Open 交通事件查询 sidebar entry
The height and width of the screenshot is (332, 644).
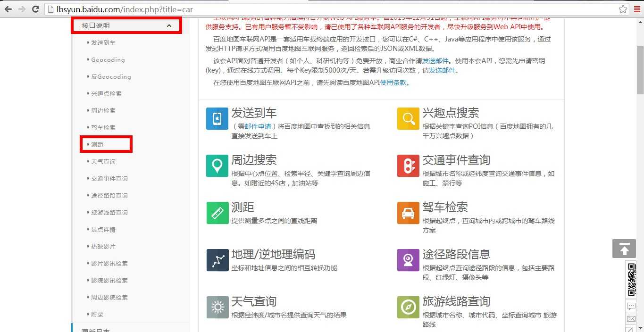point(109,179)
